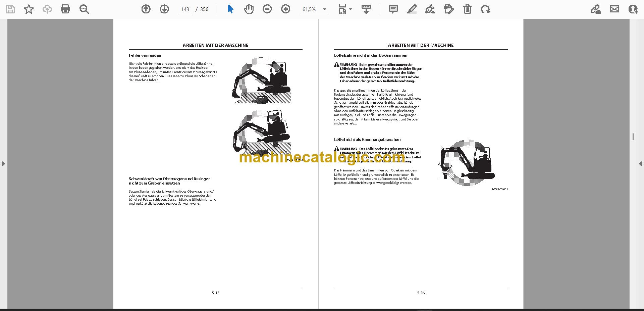
Task: Send file by email envelope icon
Action: (614, 9)
